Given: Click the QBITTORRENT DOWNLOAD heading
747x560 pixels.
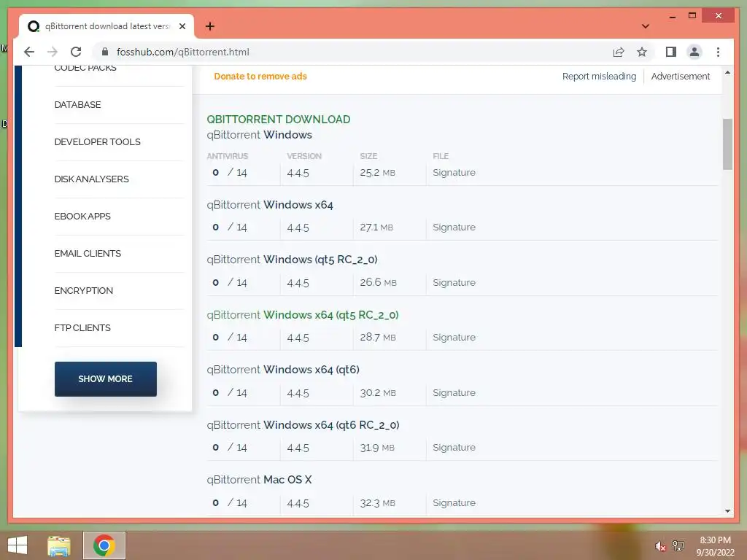Looking at the screenshot, I should point(279,119).
